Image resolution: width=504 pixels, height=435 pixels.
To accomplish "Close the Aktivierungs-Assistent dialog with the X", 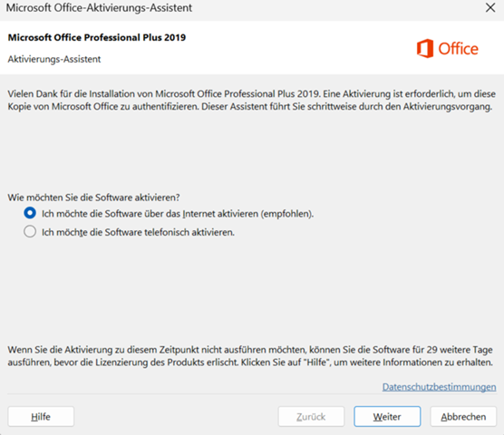I will 490,8.
